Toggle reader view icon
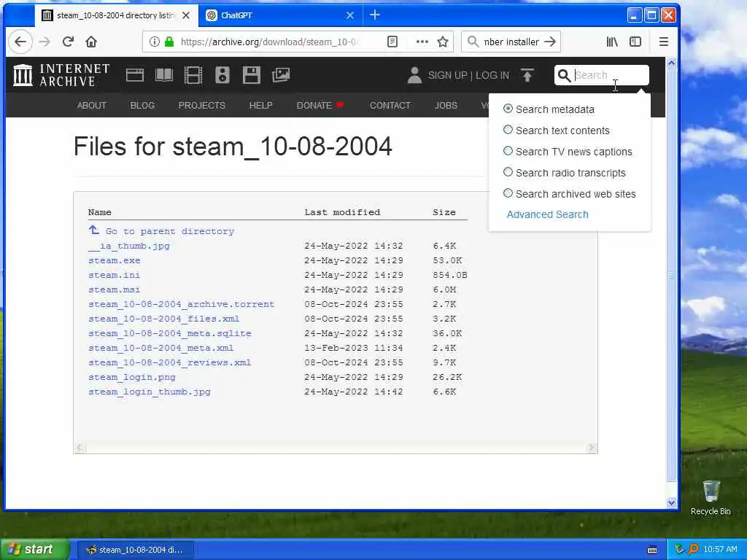The height and width of the screenshot is (560, 747). [x=392, y=42]
